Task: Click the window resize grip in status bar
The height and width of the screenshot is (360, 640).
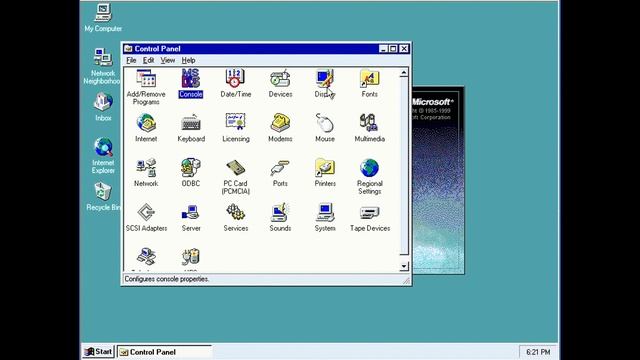Action: pos(406,280)
